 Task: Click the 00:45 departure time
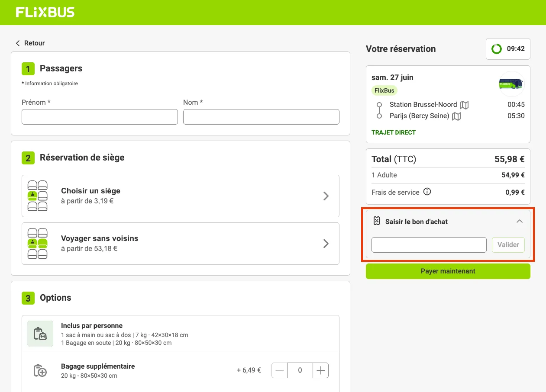click(516, 105)
